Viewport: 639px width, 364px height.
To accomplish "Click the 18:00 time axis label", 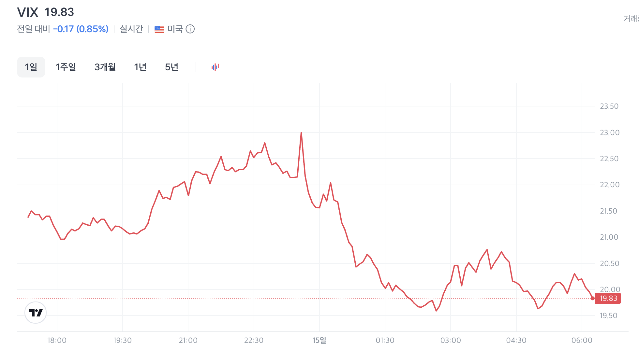I will point(57,340).
